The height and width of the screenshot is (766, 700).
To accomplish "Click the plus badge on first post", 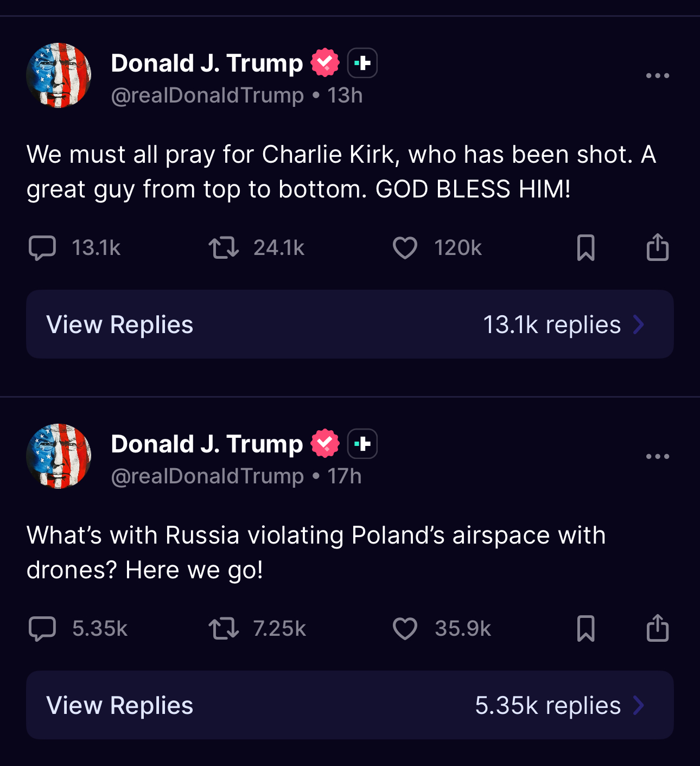I will (x=362, y=63).
